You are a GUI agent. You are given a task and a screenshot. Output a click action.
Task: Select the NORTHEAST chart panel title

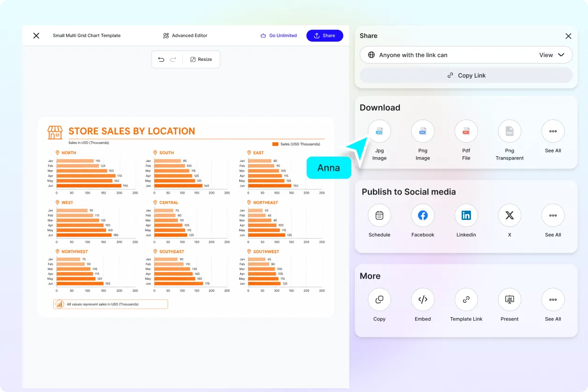click(x=265, y=203)
